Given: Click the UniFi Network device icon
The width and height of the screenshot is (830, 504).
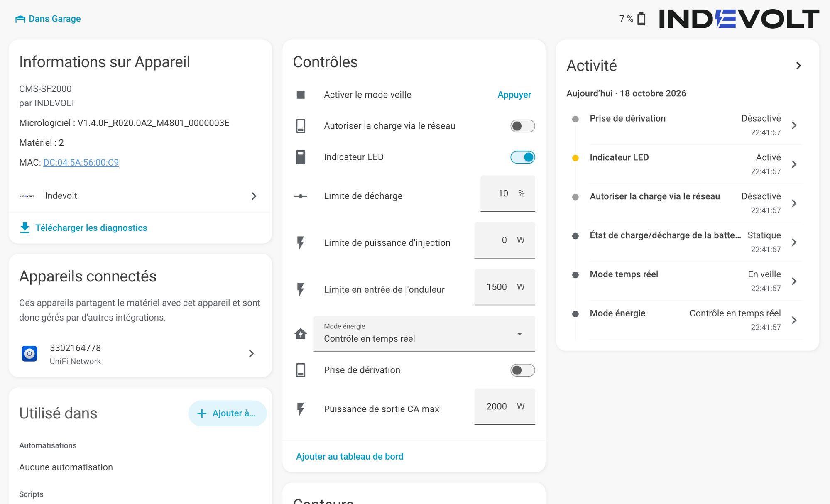Looking at the screenshot, I should click(x=29, y=354).
